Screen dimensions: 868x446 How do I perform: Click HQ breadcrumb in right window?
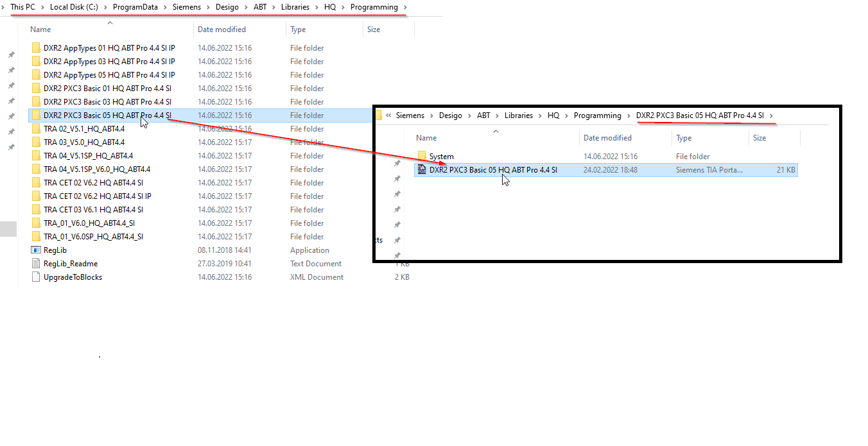553,116
